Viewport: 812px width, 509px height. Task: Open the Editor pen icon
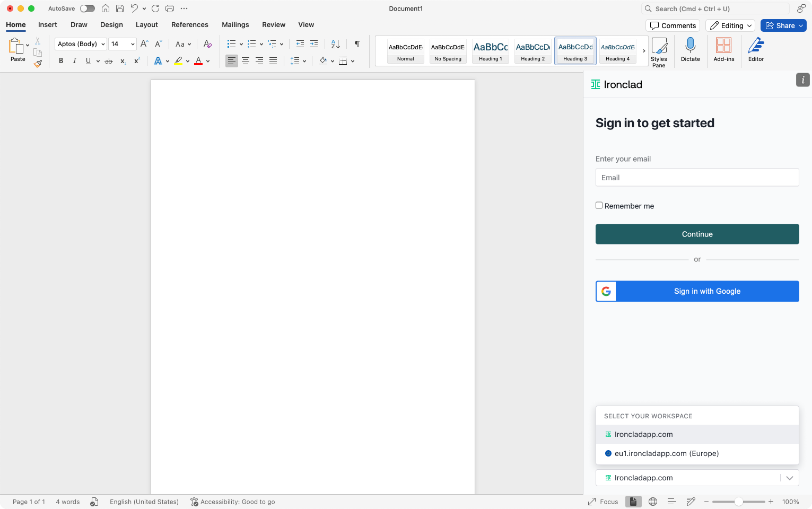756,49
